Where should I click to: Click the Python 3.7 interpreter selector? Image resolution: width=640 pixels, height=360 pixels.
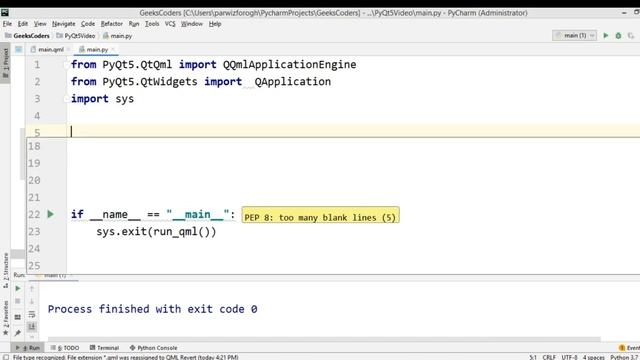pyautogui.click(x=624, y=357)
